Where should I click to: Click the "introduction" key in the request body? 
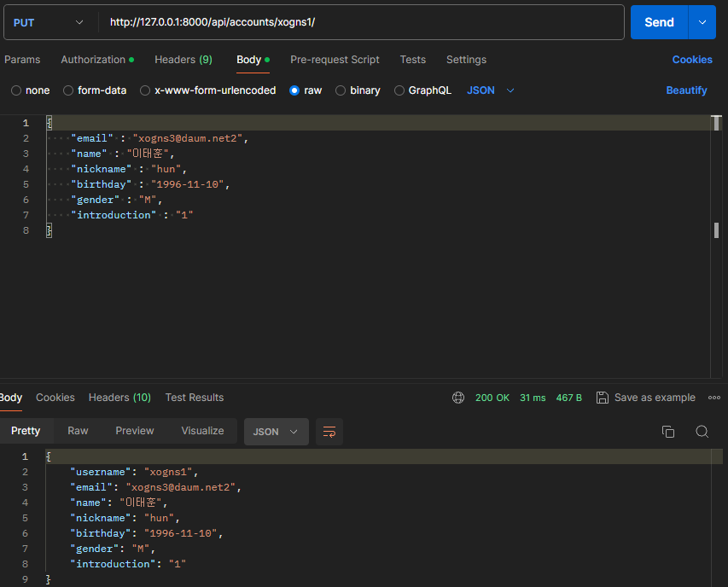tap(114, 215)
